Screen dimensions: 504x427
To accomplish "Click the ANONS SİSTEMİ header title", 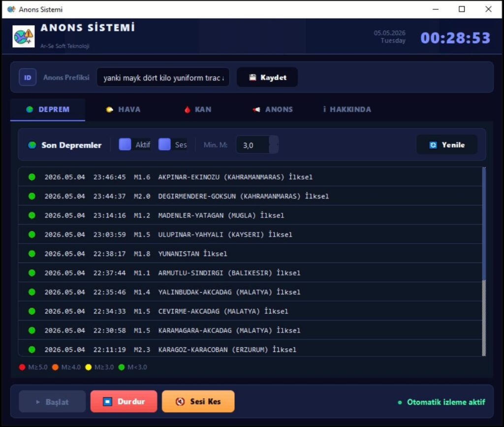I will (x=88, y=28).
